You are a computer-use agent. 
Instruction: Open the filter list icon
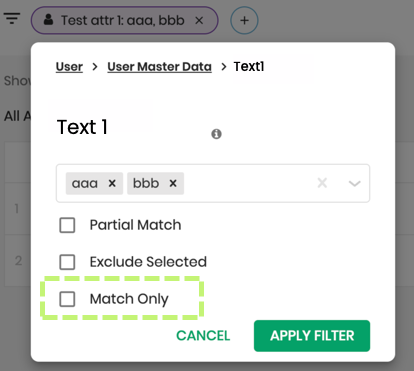click(x=12, y=18)
